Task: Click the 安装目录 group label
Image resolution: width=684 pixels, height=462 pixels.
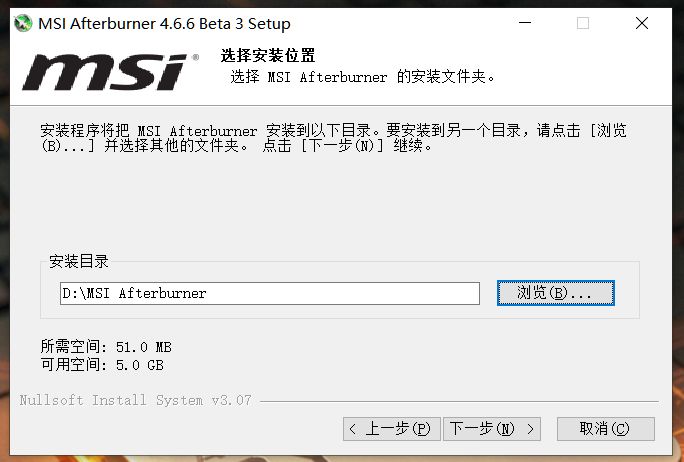Action: tap(79, 261)
